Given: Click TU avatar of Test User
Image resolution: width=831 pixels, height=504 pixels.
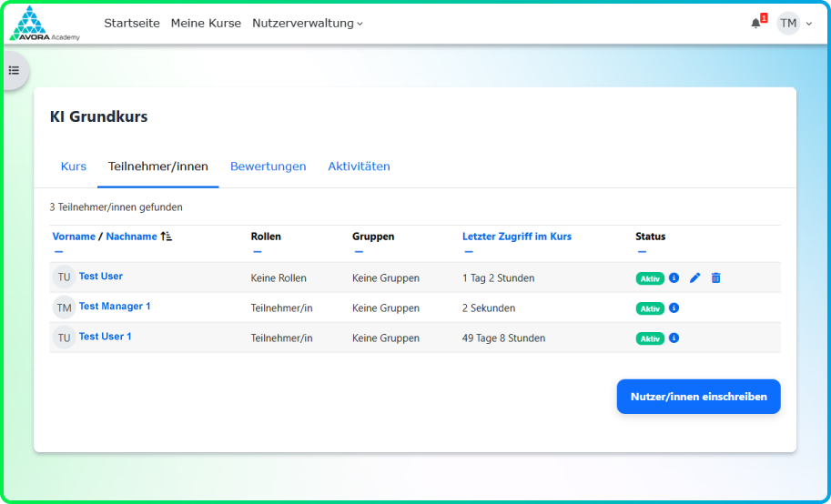Looking at the screenshot, I should pyautogui.click(x=64, y=277).
